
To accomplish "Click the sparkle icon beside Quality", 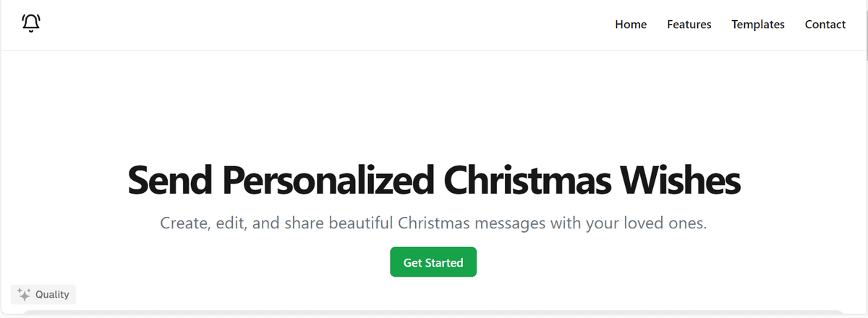I will pos(23,294).
